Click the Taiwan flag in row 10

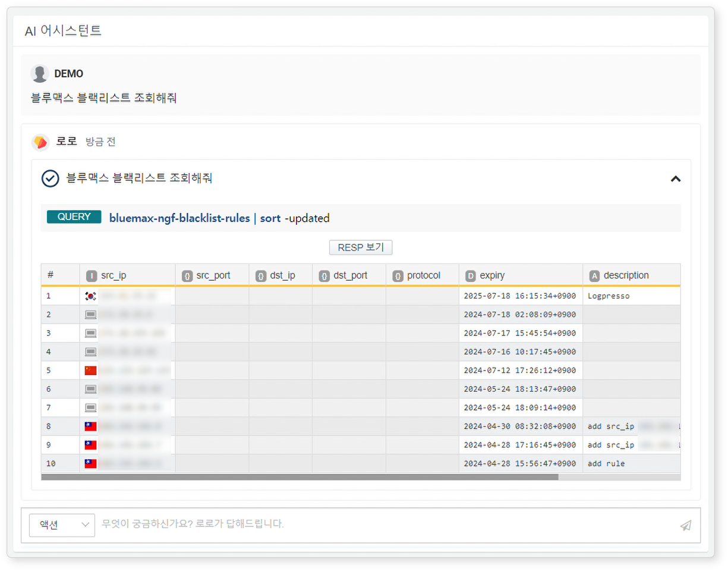[90, 463]
